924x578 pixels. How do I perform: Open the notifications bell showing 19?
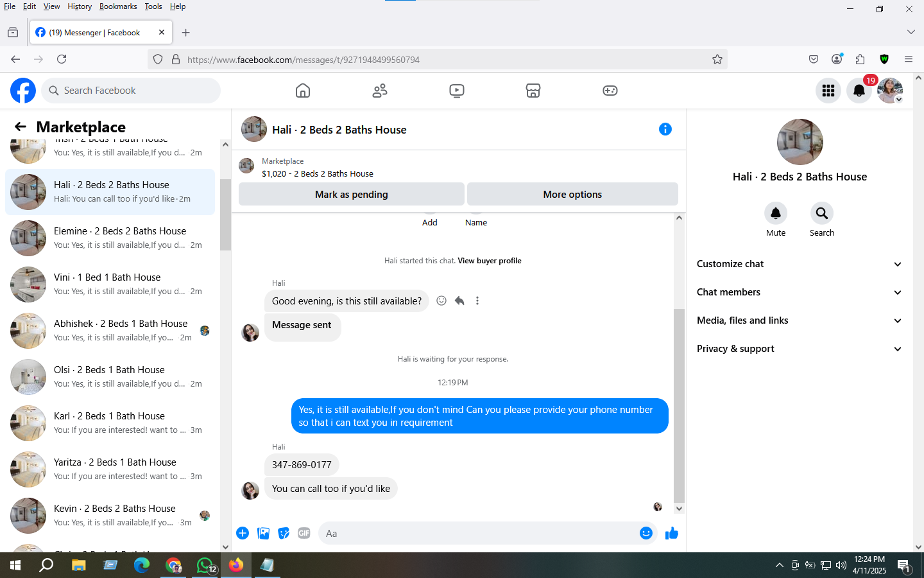(x=859, y=91)
